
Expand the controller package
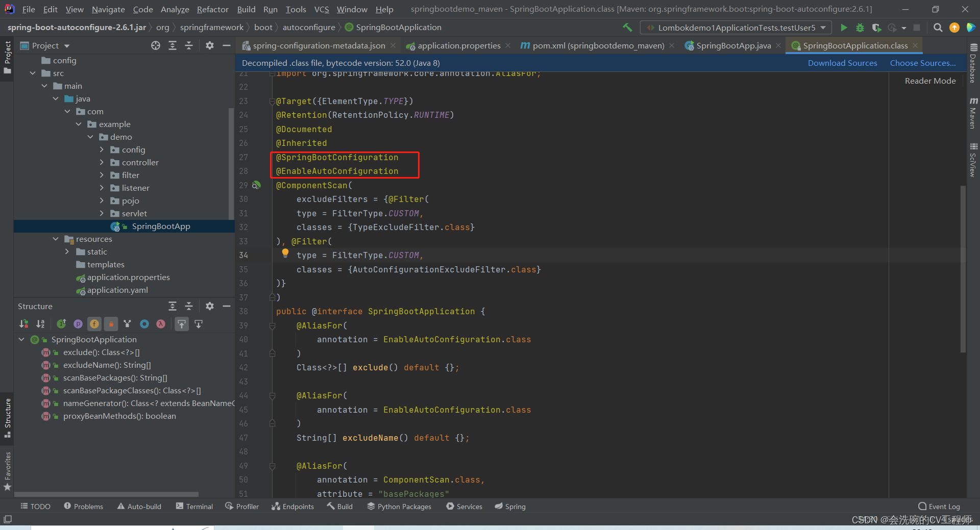pyautogui.click(x=102, y=162)
